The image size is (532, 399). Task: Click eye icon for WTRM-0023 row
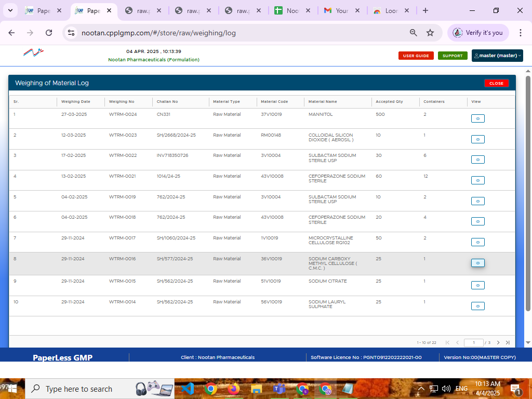pos(477,139)
